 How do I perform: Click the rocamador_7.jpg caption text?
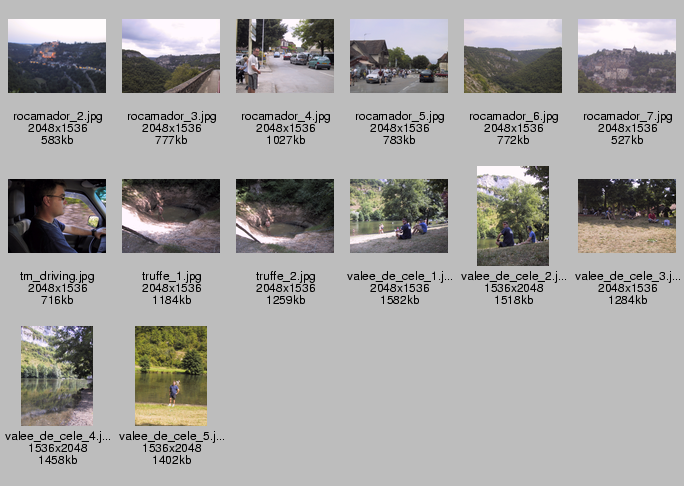pos(628,117)
